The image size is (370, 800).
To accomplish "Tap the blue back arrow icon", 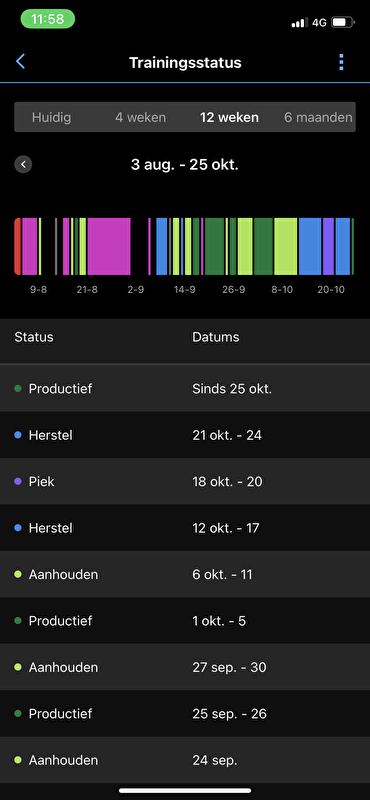I will tap(20, 62).
